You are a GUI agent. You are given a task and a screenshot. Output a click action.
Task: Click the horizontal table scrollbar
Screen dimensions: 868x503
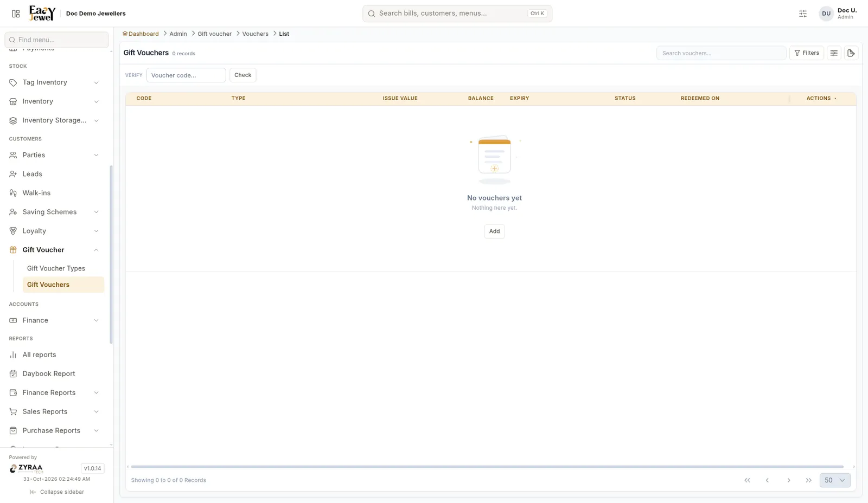coord(487,467)
